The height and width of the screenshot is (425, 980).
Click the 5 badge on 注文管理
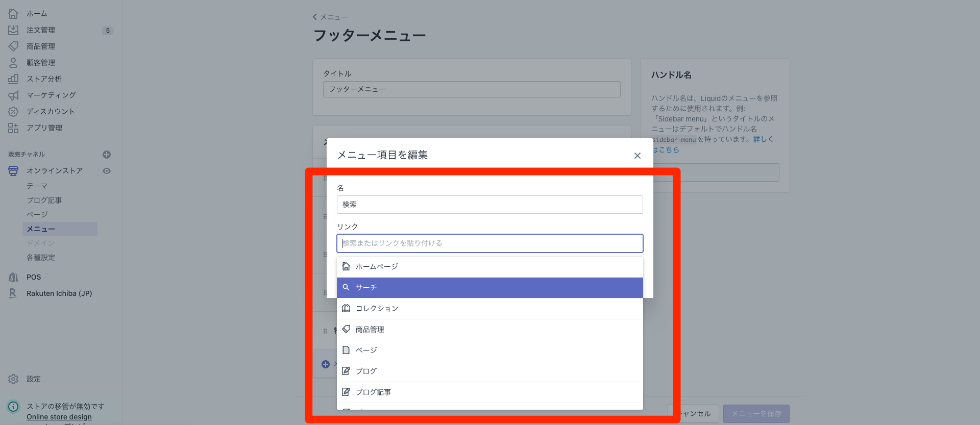click(107, 31)
